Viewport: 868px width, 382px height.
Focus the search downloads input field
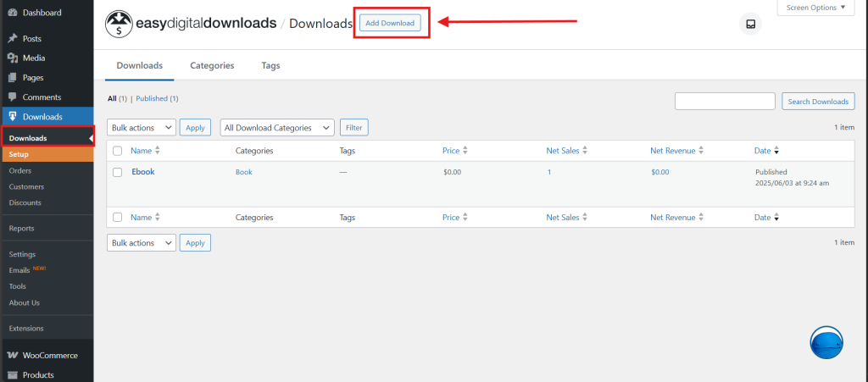click(725, 101)
